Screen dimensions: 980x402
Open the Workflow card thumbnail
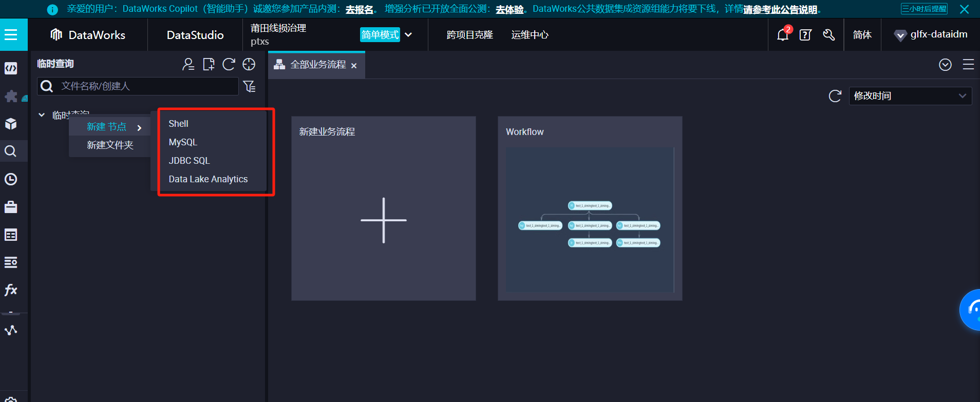tap(590, 220)
